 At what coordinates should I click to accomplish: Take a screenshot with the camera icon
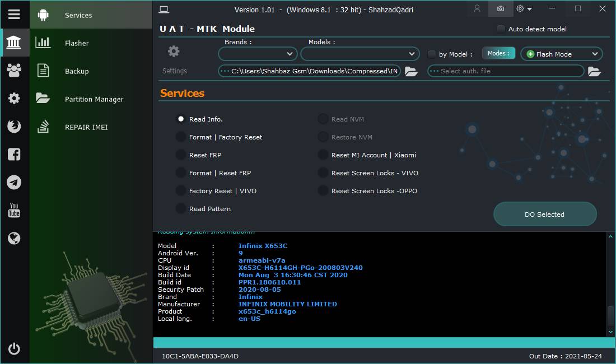point(501,8)
